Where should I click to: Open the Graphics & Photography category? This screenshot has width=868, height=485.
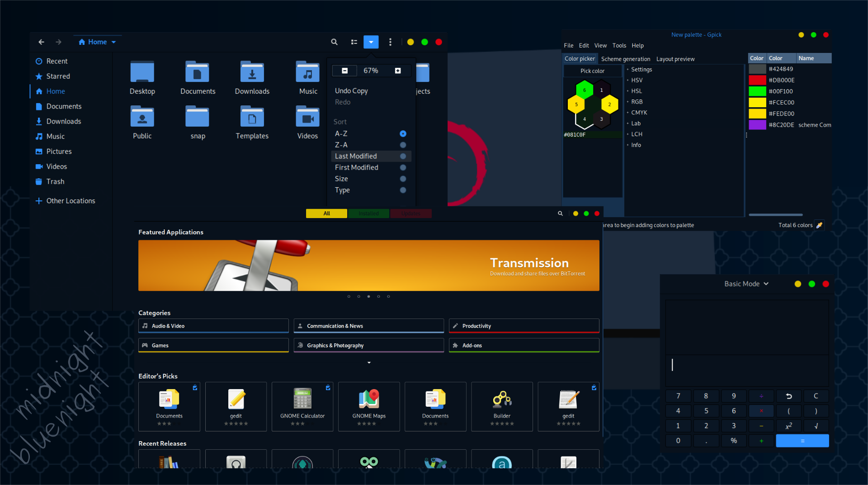(368, 345)
